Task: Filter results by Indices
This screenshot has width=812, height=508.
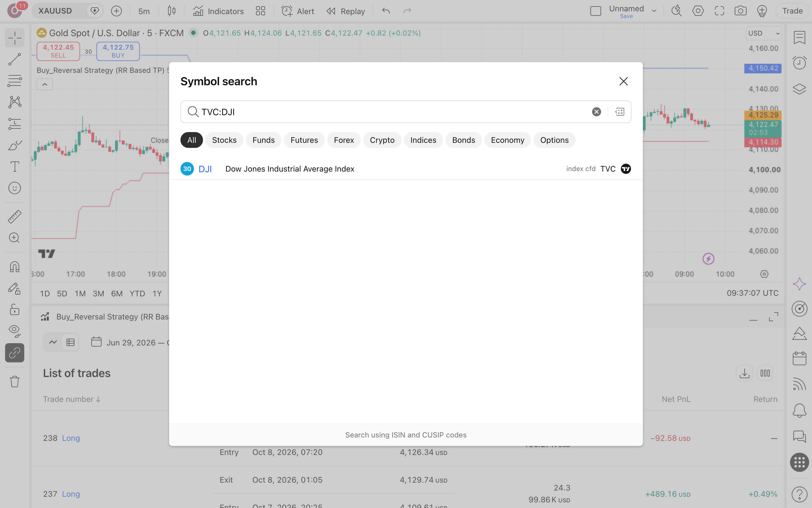Action: coord(423,140)
